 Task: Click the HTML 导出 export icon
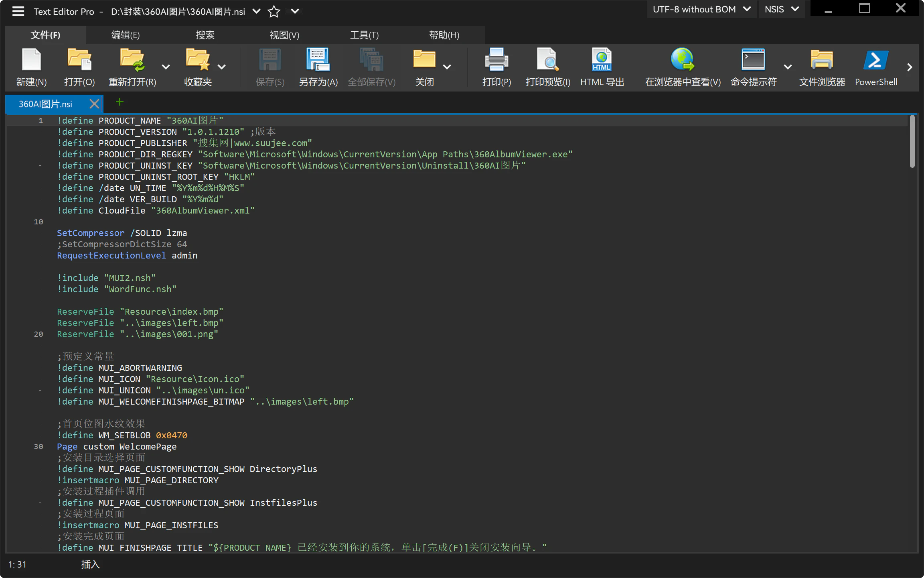pos(602,60)
